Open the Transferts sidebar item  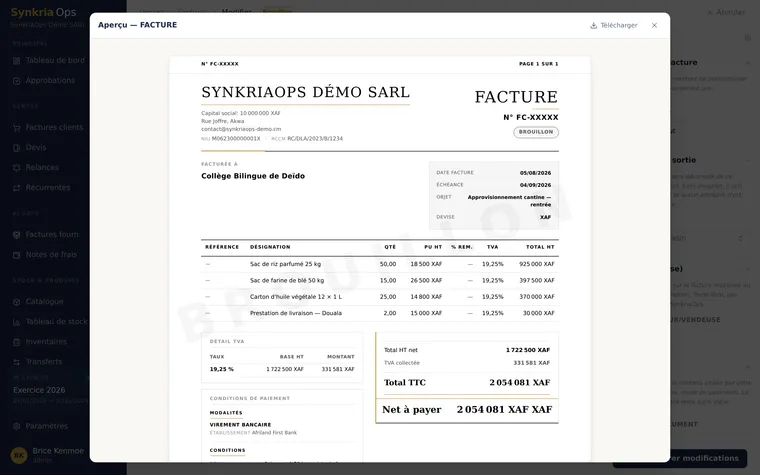click(x=38, y=362)
